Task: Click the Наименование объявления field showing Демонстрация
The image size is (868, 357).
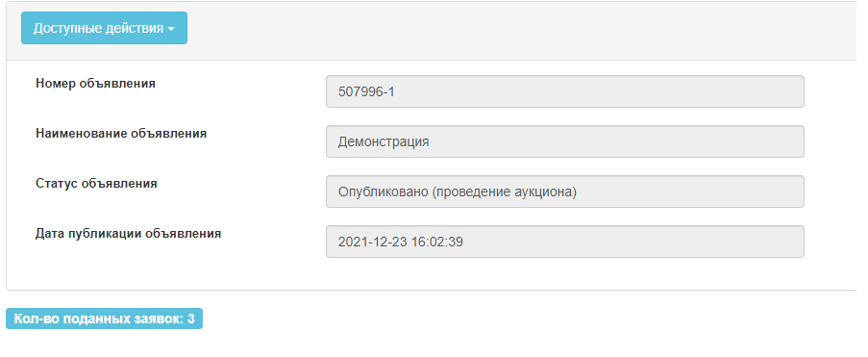Action: coord(564,141)
